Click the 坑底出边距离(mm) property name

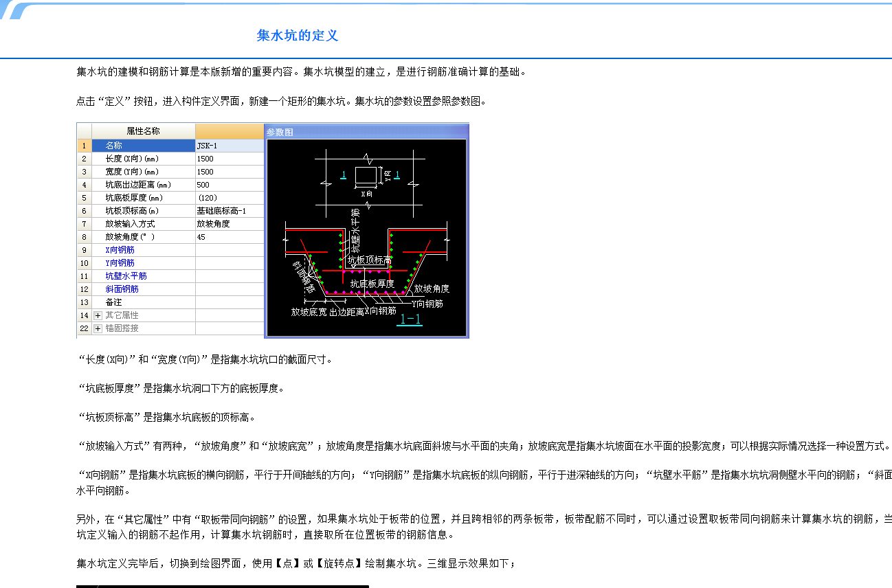[138, 185]
